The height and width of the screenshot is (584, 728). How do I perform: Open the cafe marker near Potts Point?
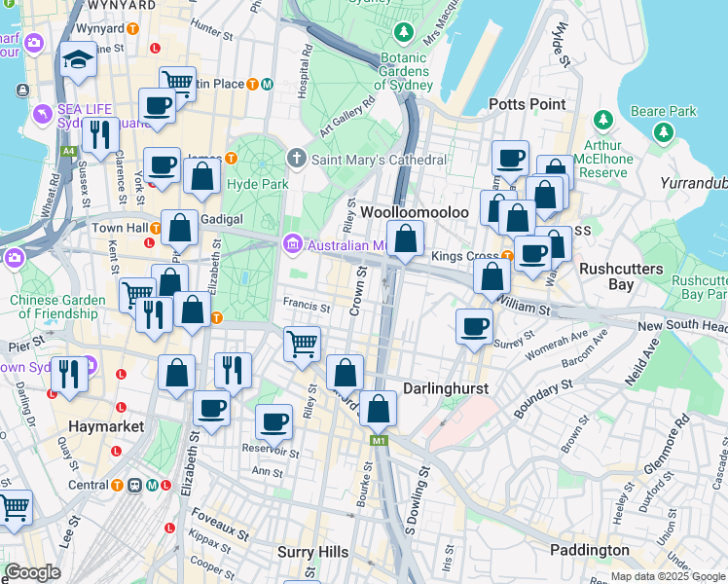point(510,160)
